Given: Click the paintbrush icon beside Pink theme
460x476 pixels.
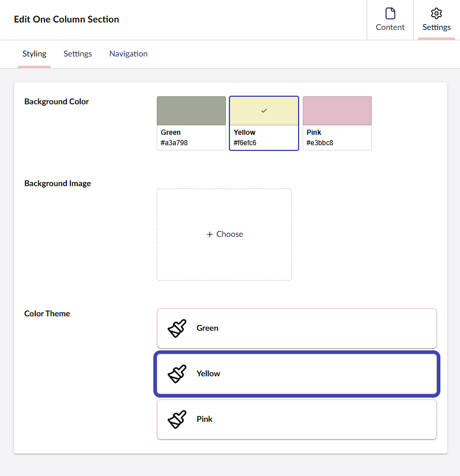Looking at the screenshot, I should (x=177, y=420).
